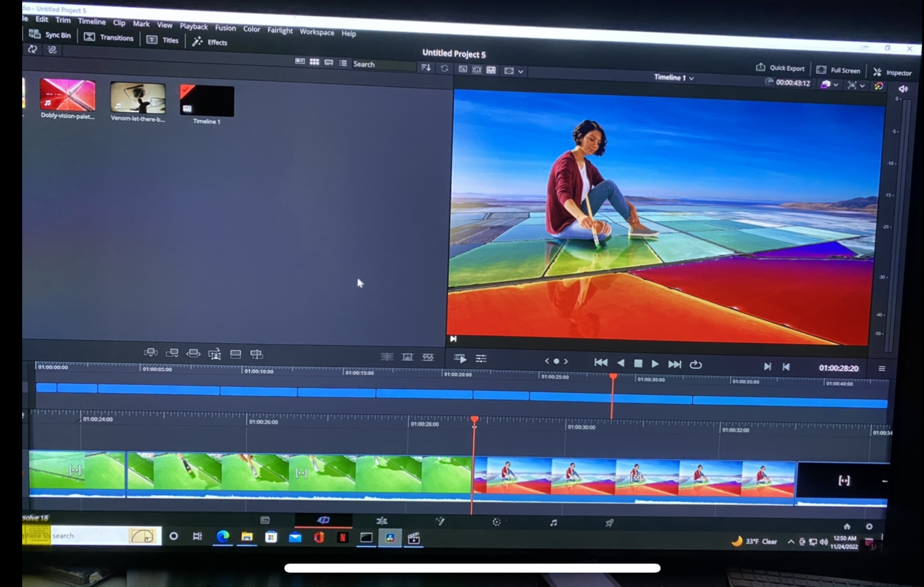Click the Smart Insert edit icon
The height and width of the screenshot is (587, 924).
click(151, 353)
